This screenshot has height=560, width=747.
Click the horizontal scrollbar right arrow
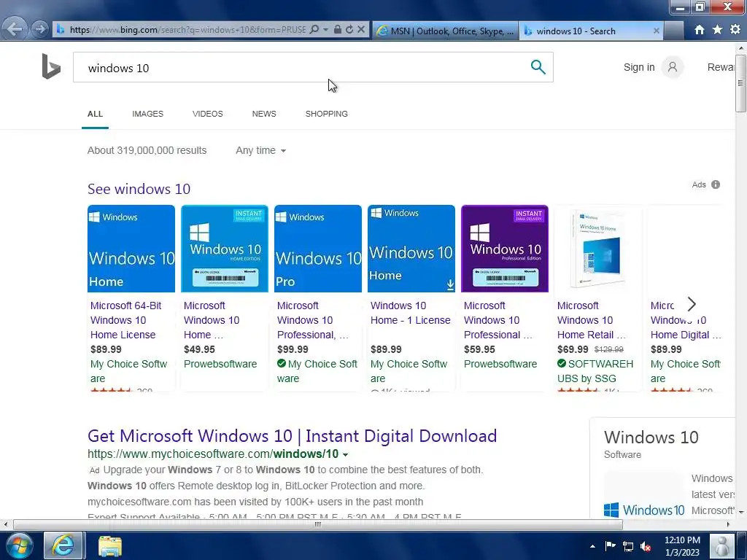(728, 524)
